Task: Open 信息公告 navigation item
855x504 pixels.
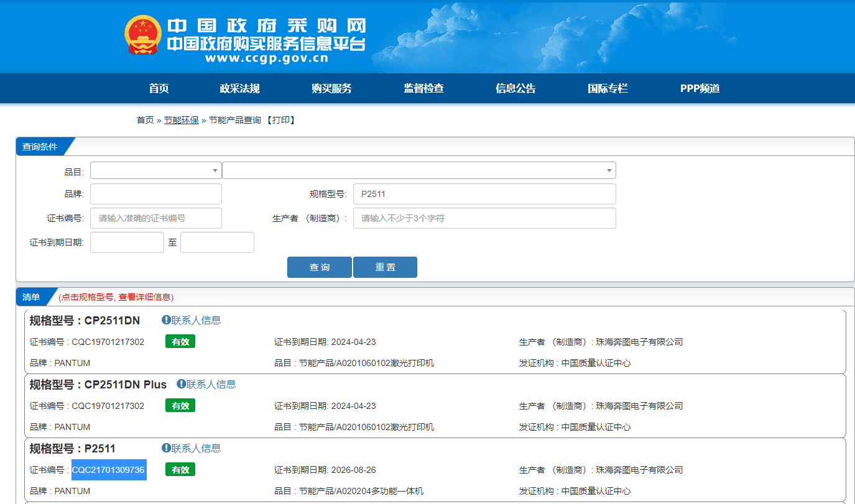Action: point(515,88)
